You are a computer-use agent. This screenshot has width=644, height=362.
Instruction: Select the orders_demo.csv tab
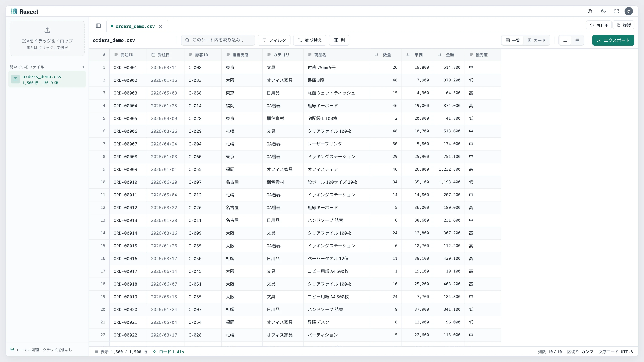(137, 26)
